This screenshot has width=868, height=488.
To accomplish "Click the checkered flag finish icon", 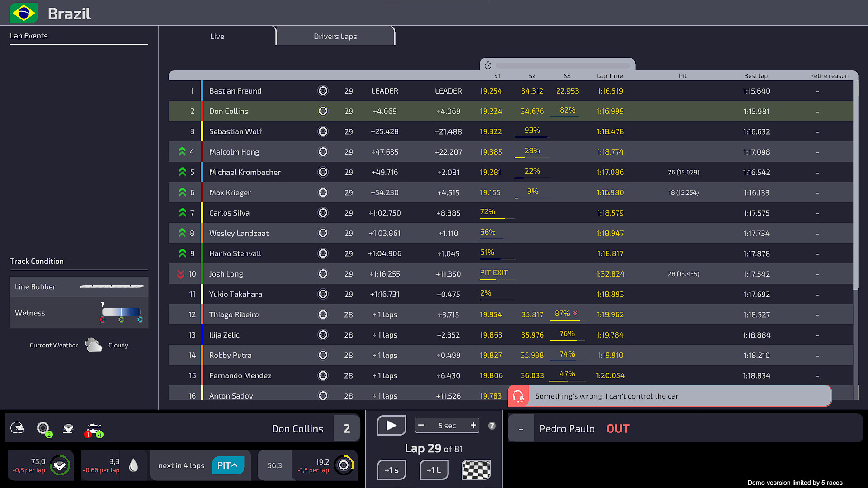I will tap(476, 470).
